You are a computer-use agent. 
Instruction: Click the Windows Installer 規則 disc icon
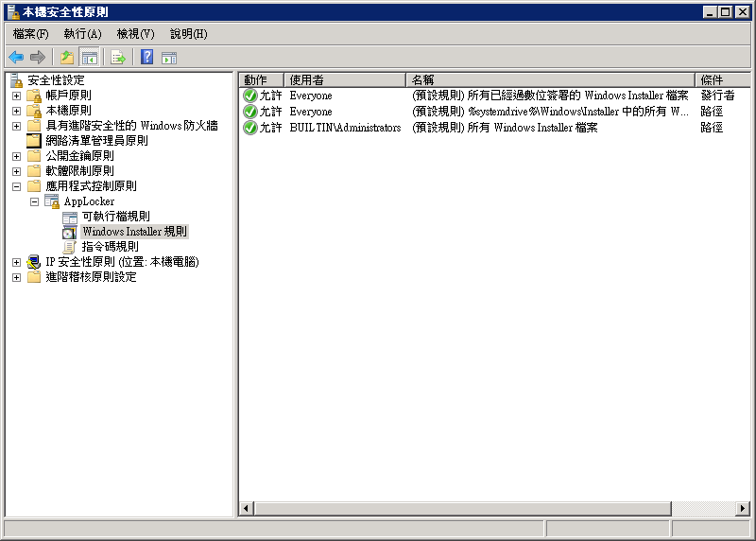click(69, 232)
